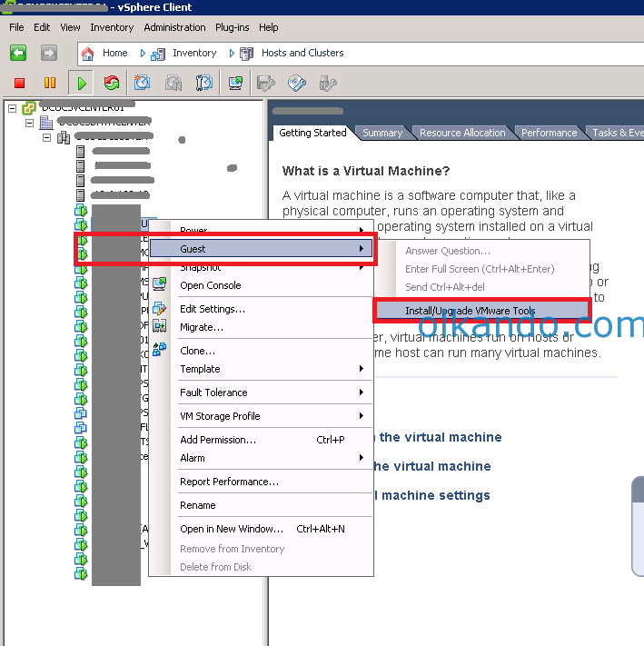Click the gray Forward navigation arrow

[49, 53]
